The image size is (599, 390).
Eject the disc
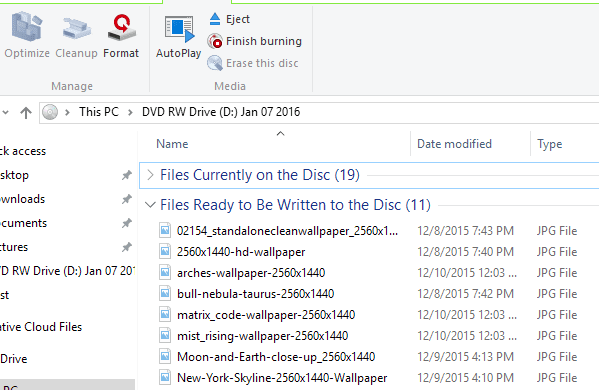(229, 19)
